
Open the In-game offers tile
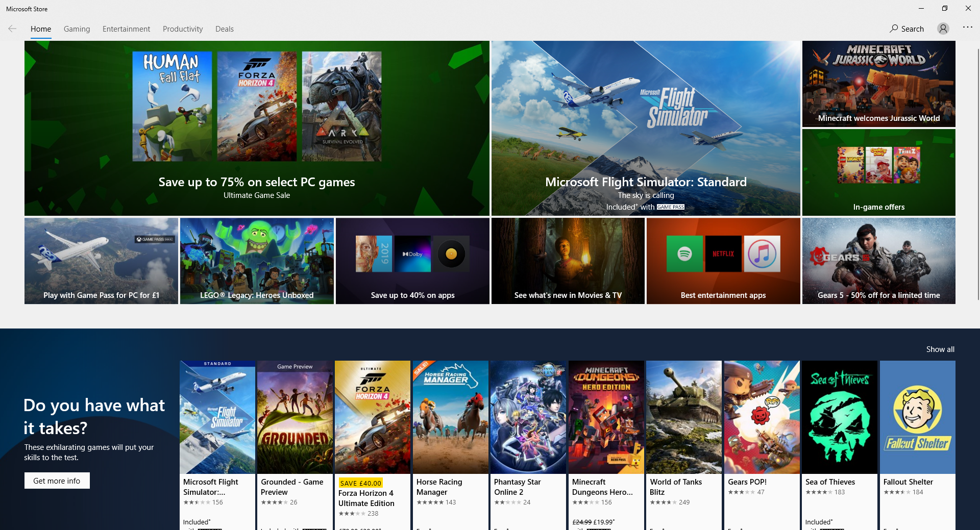coord(879,172)
